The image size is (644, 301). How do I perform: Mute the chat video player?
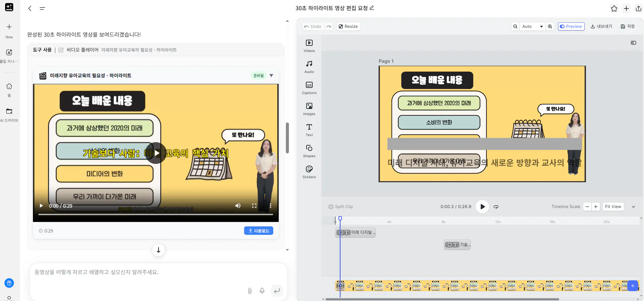[x=238, y=206]
